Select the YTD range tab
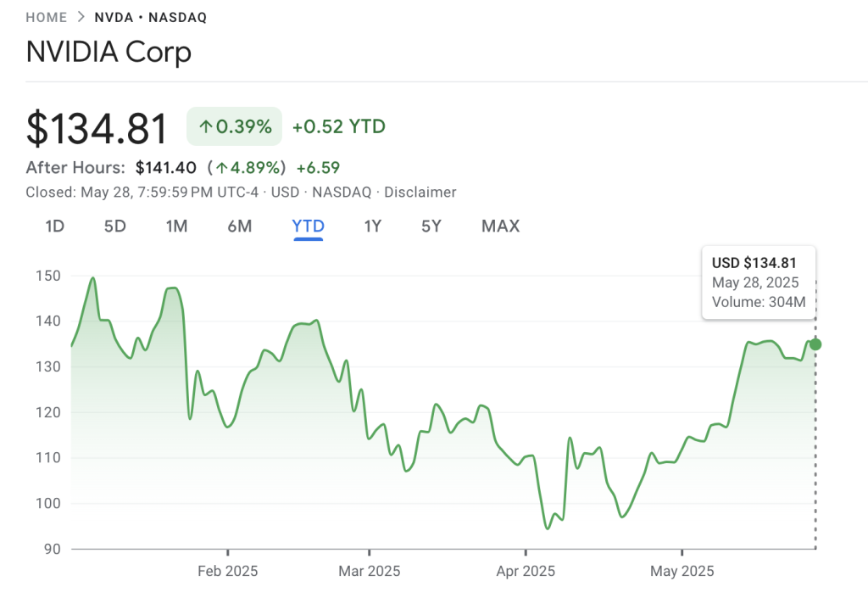The height and width of the screenshot is (598, 868). (308, 226)
